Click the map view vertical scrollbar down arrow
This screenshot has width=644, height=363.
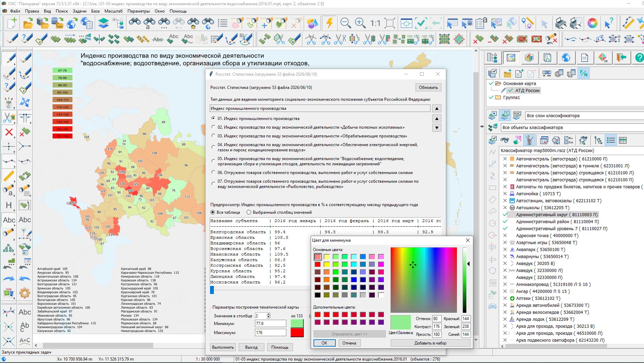(476, 339)
